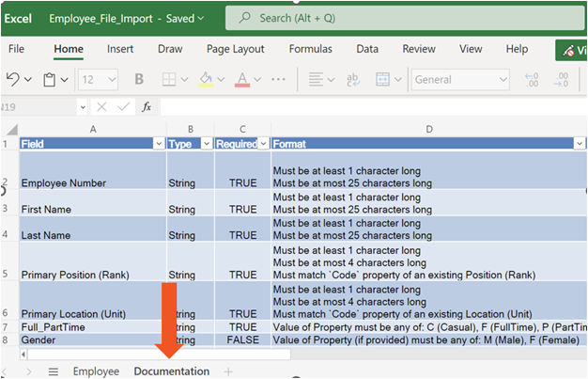Open the Draw tab
The height and width of the screenshot is (379, 588).
(x=170, y=49)
